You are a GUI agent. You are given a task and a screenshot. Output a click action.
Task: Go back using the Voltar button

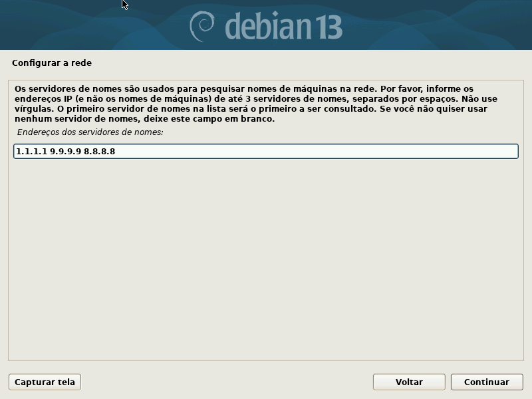[409, 382]
